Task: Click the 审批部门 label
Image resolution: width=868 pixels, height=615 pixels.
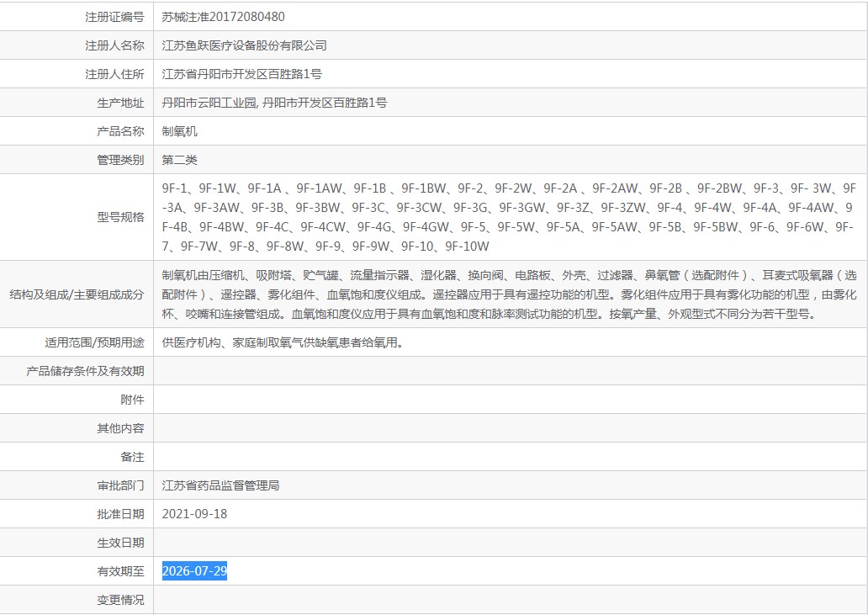Action: [x=120, y=485]
